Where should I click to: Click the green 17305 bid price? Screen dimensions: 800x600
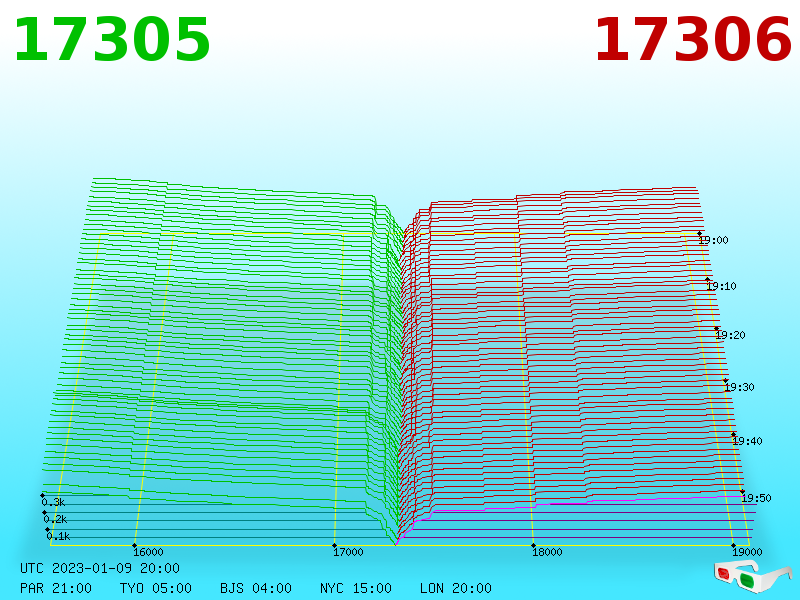coord(112,40)
